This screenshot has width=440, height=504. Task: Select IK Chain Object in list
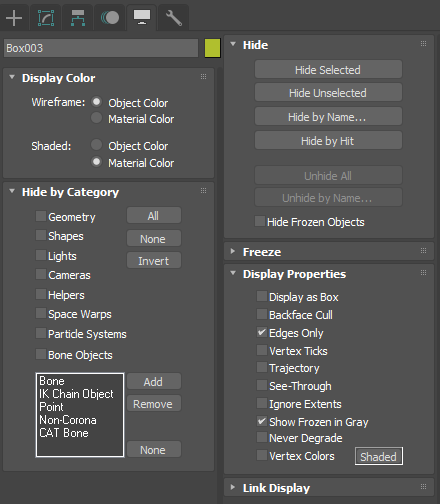[76, 394]
